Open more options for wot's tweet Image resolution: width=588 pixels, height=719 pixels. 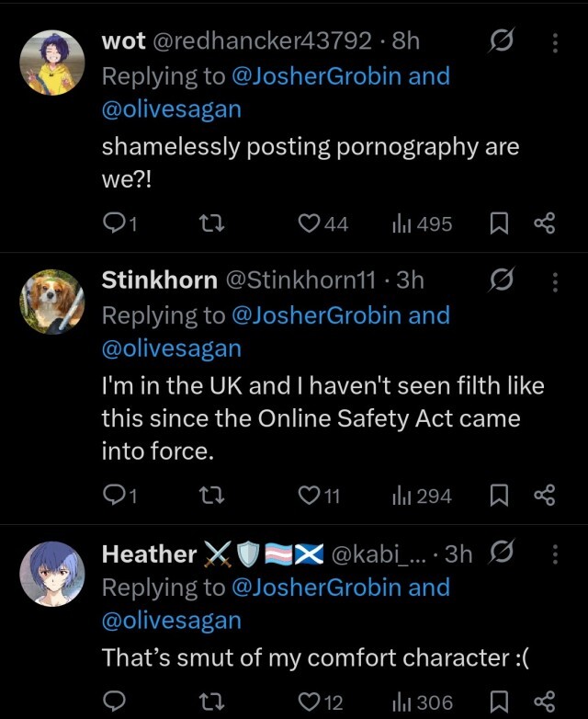tap(554, 41)
